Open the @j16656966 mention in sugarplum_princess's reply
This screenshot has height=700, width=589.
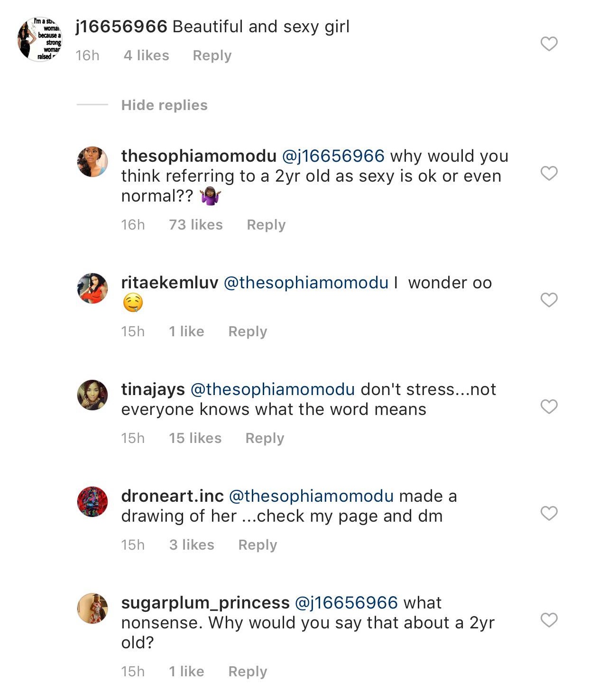(x=346, y=603)
